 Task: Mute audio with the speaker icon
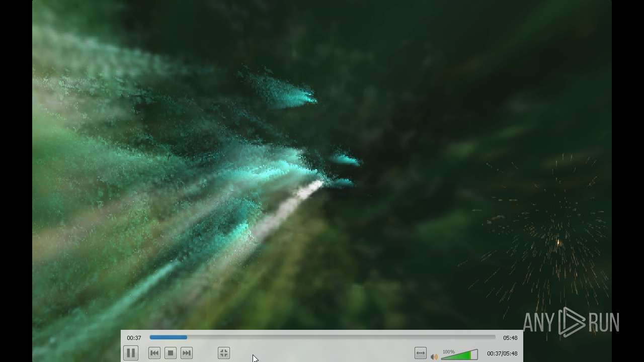[434, 356]
